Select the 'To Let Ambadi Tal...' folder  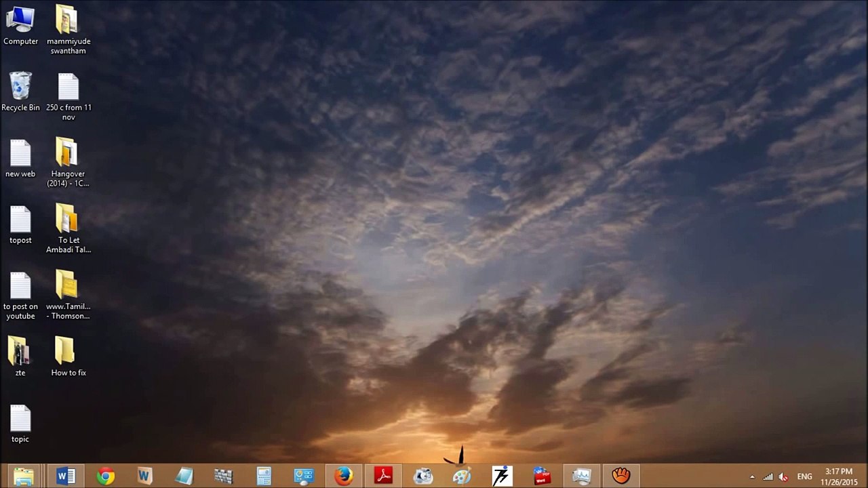(68, 229)
